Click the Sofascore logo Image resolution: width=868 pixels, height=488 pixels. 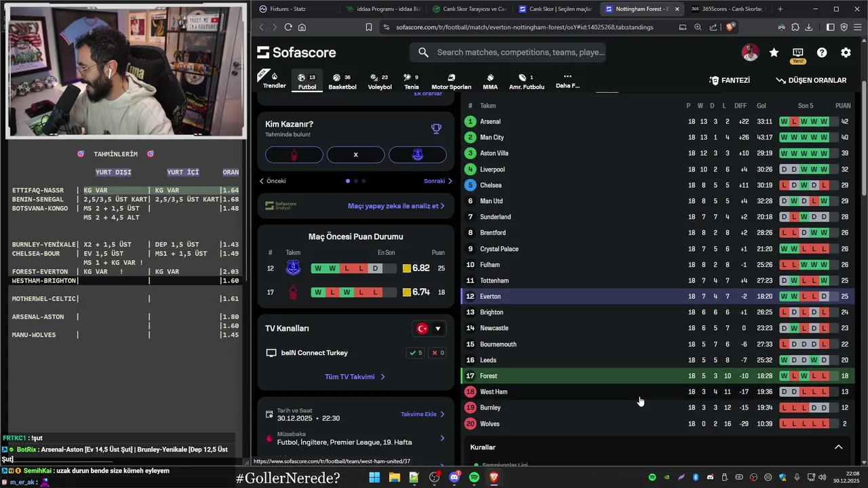(297, 52)
